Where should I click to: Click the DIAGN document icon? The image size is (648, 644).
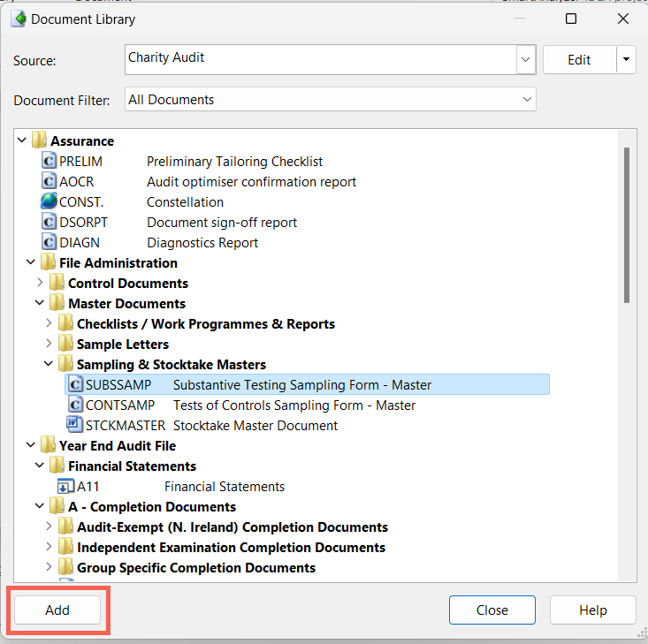(49, 242)
